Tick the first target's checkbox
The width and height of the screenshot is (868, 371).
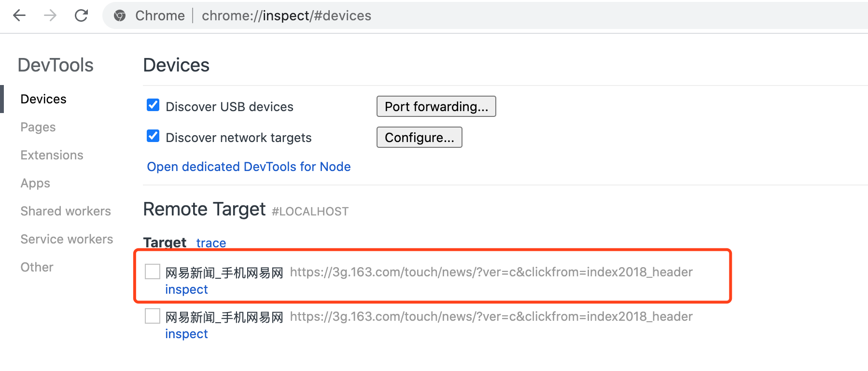pos(153,271)
